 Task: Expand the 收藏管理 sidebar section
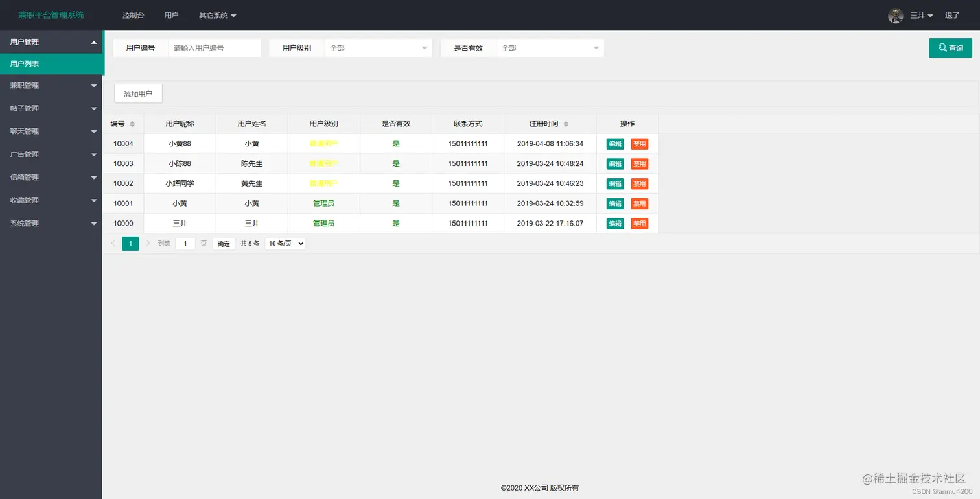coord(51,200)
